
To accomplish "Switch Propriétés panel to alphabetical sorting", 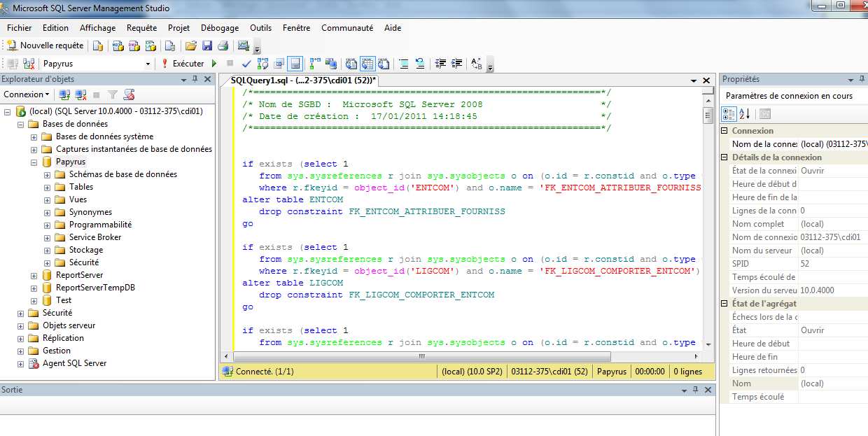I will pyautogui.click(x=744, y=113).
